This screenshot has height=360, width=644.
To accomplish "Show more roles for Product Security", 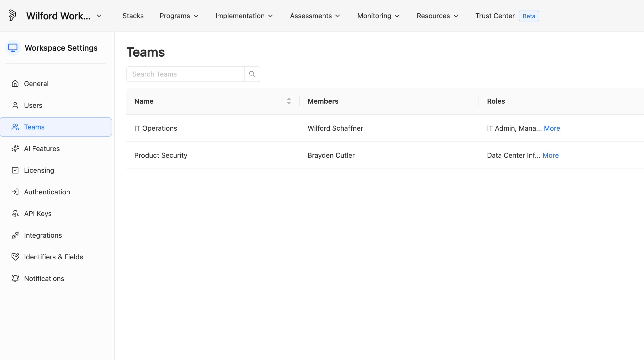I will (551, 155).
